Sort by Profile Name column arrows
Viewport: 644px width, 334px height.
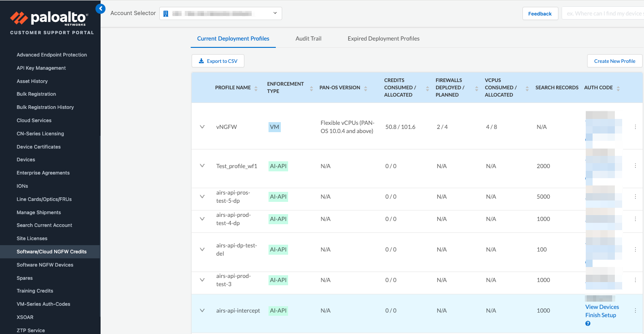coord(256,88)
